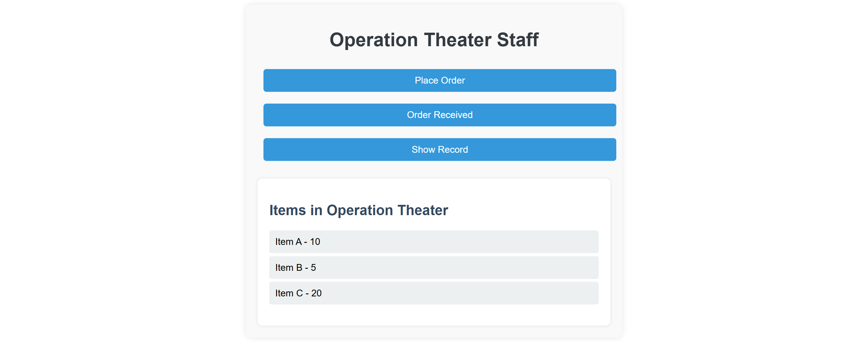Open records with Show Record button
This screenshot has height=342, width=868.
click(439, 150)
